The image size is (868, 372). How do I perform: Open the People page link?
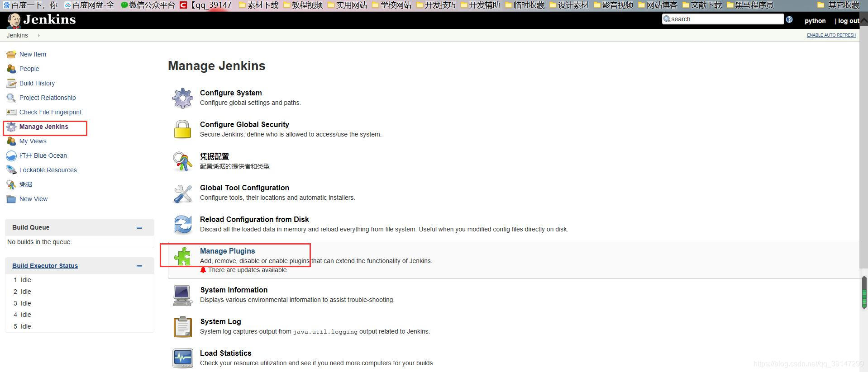coord(29,69)
